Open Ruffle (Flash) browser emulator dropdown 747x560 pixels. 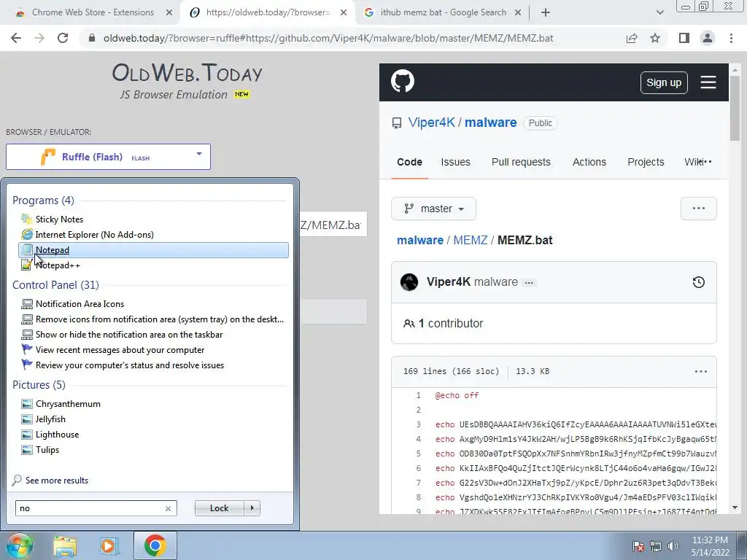coord(108,157)
